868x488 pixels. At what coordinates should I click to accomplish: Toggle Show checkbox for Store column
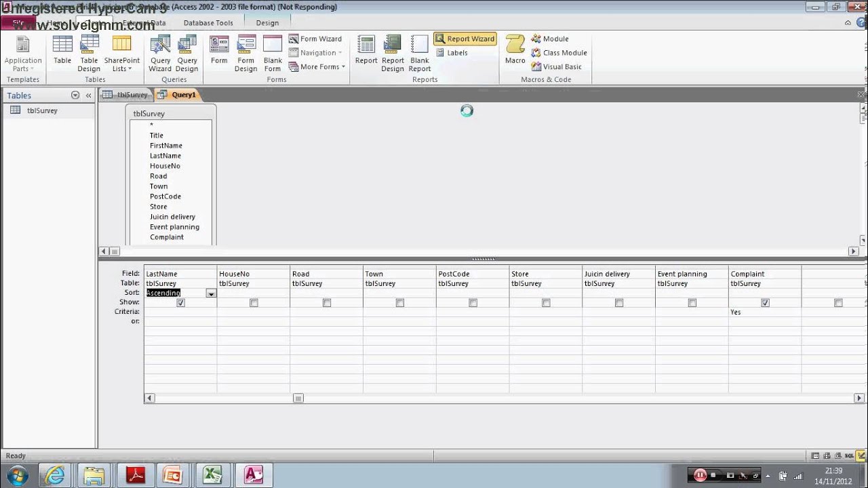pos(547,303)
